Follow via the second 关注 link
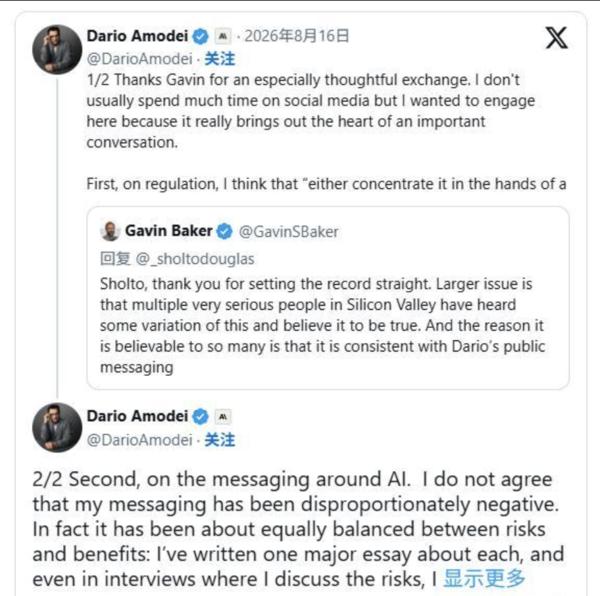Viewport: 600px width, 596px height. (220, 440)
